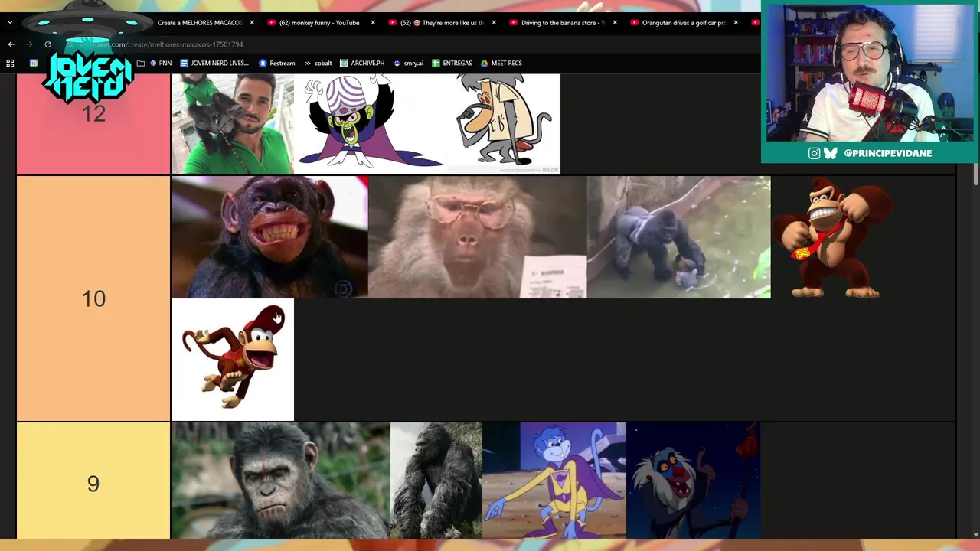Select the King Kong gorilla image in tier 9
This screenshot has height=551, width=980.
pos(436,481)
